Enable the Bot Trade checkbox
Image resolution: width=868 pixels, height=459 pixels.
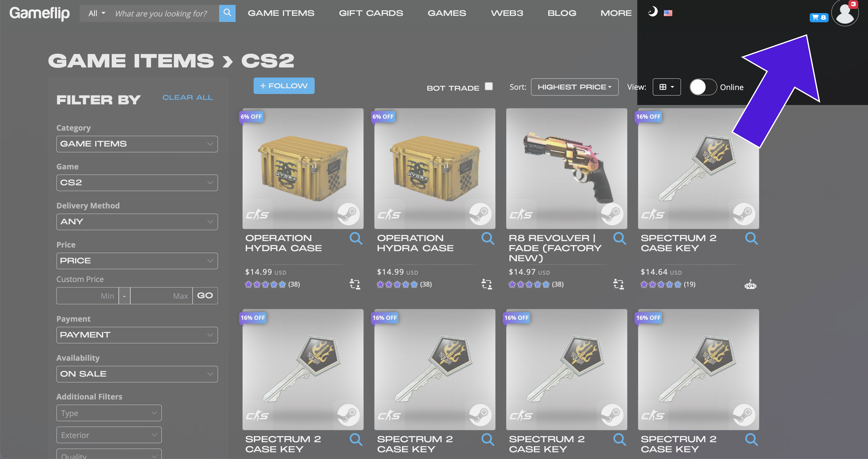pyautogui.click(x=489, y=86)
